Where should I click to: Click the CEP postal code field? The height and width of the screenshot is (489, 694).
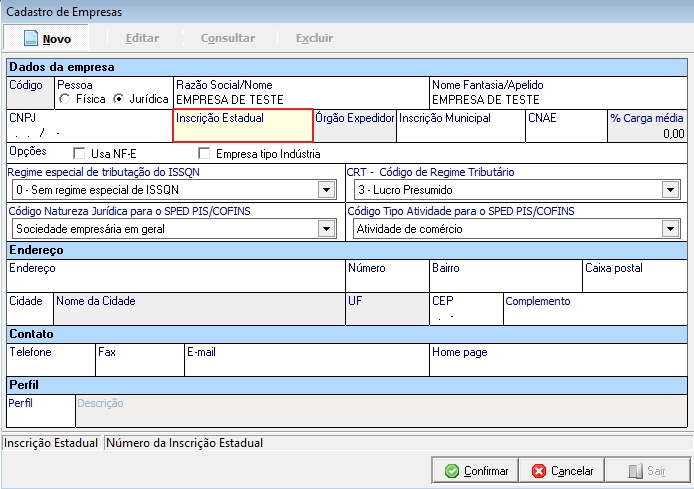pyautogui.click(x=465, y=316)
